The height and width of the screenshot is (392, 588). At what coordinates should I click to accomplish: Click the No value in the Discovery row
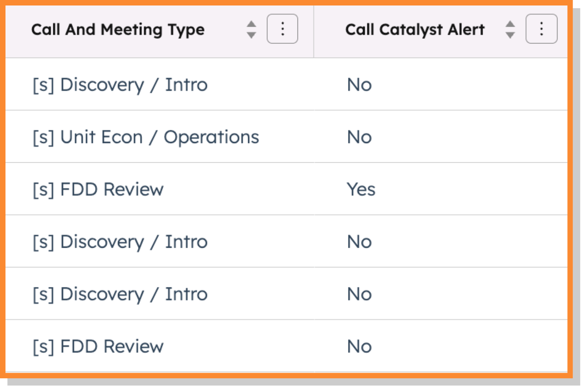359,84
